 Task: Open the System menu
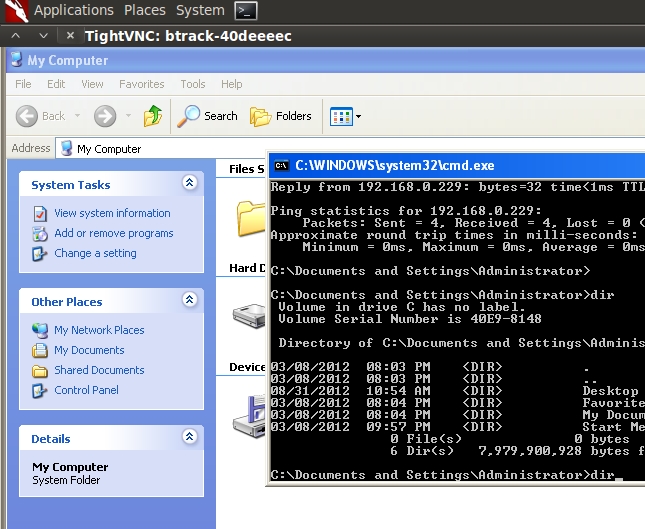(x=200, y=10)
